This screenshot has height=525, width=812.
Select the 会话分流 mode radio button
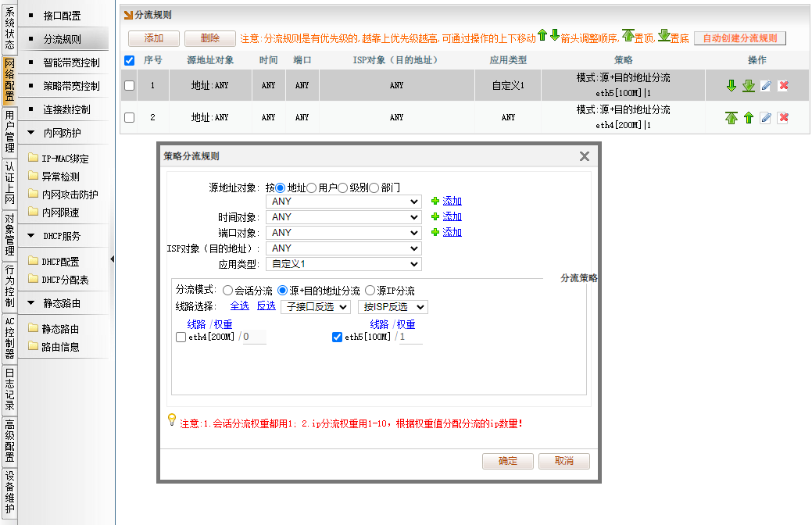click(x=227, y=291)
